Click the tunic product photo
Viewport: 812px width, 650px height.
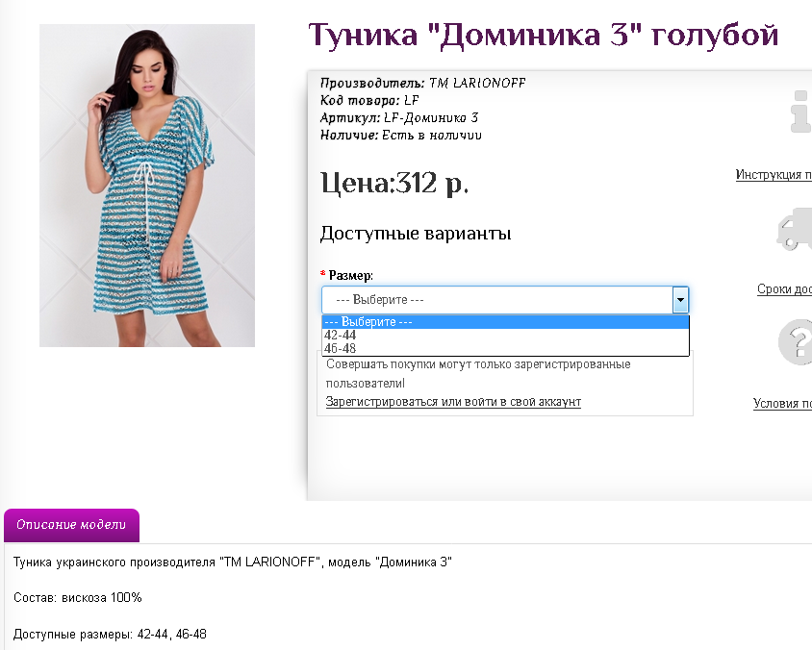click(x=147, y=186)
